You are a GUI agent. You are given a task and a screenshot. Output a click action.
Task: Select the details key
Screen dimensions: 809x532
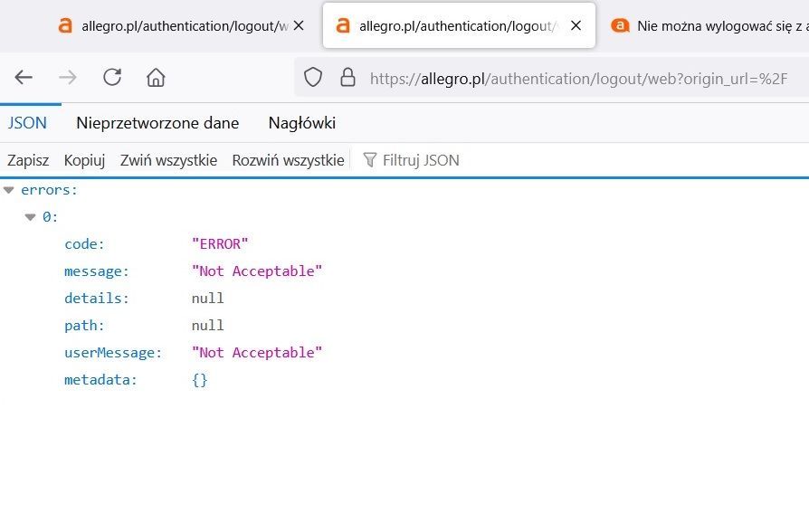97,299
